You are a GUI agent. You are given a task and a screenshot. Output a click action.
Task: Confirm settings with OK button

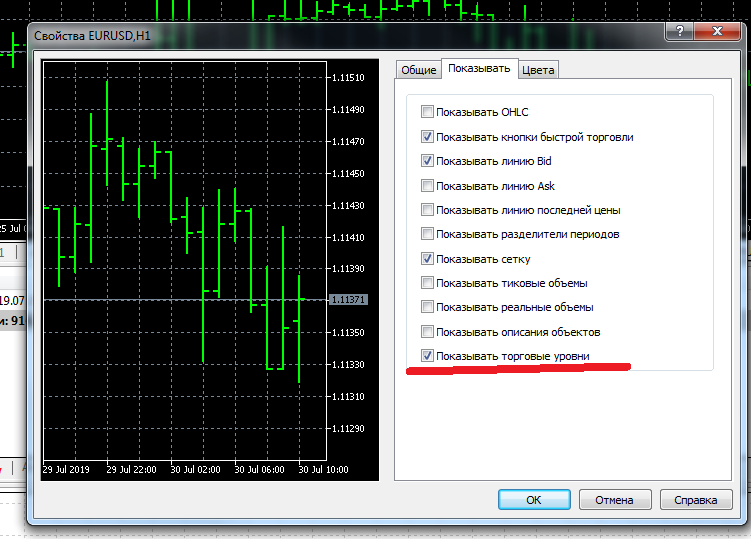click(x=534, y=500)
